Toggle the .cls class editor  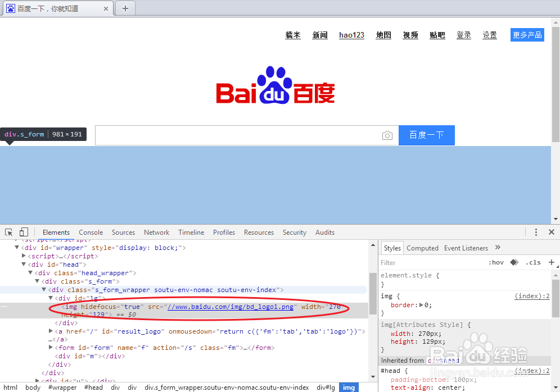[x=533, y=262]
